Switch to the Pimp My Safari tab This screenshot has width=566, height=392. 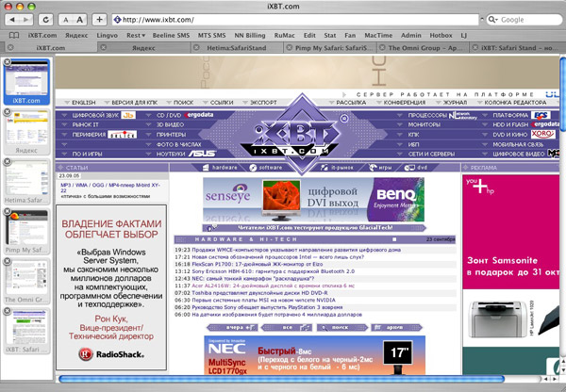330,48
